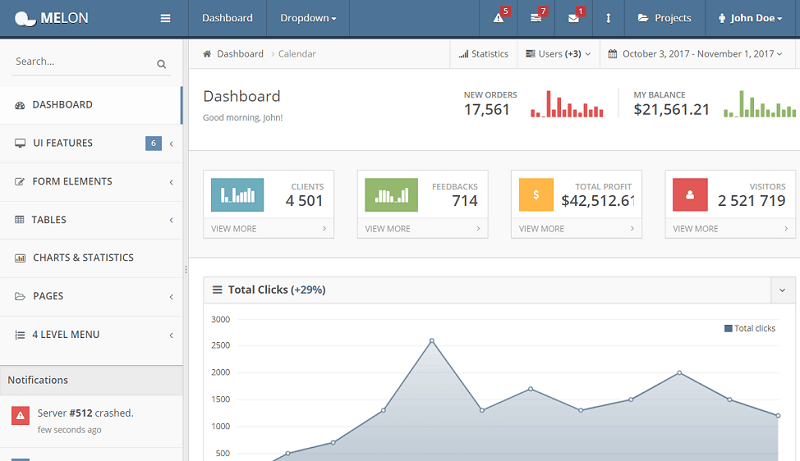Click the green Feedbacks chart tile
The image size is (800, 461).
391,195
